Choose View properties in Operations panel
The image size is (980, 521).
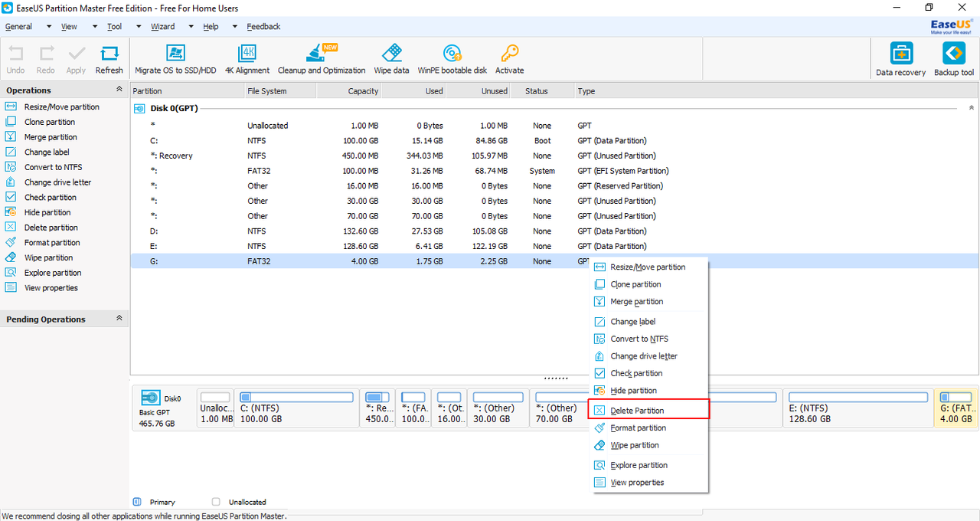pyautogui.click(x=41, y=288)
